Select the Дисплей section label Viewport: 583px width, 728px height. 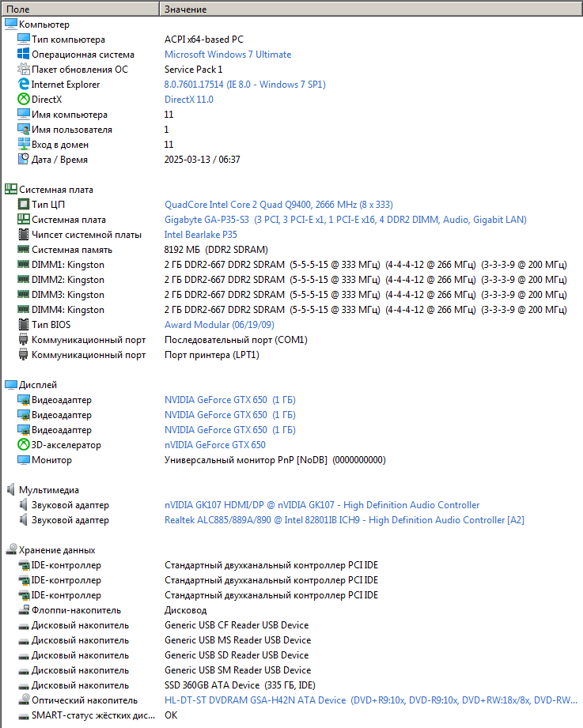pyautogui.click(x=38, y=384)
